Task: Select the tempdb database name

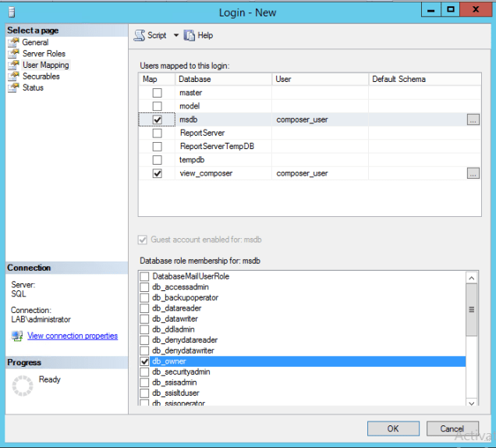Action: pyautogui.click(x=192, y=160)
